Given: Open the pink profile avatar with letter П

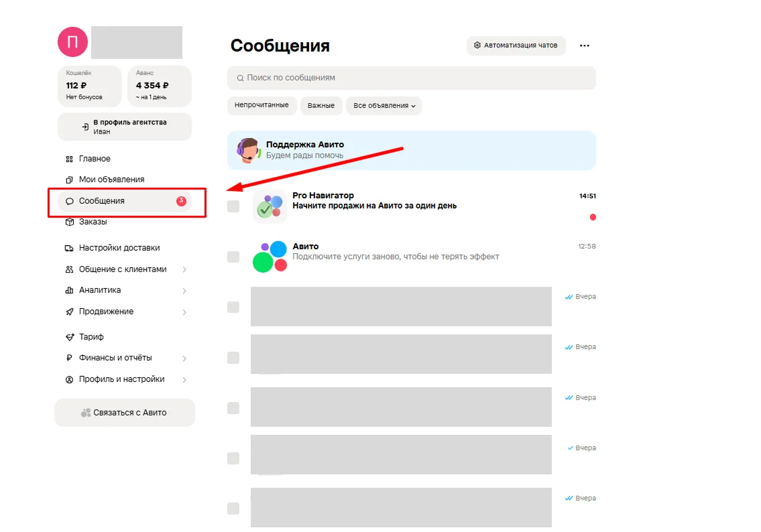Looking at the screenshot, I should coord(73,42).
